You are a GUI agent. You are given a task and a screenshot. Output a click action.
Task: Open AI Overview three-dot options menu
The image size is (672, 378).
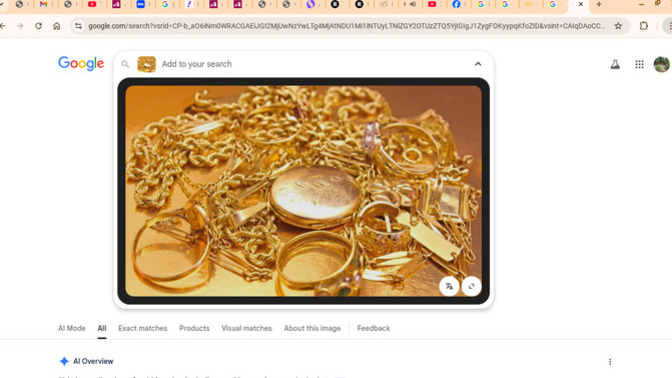(610, 362)
